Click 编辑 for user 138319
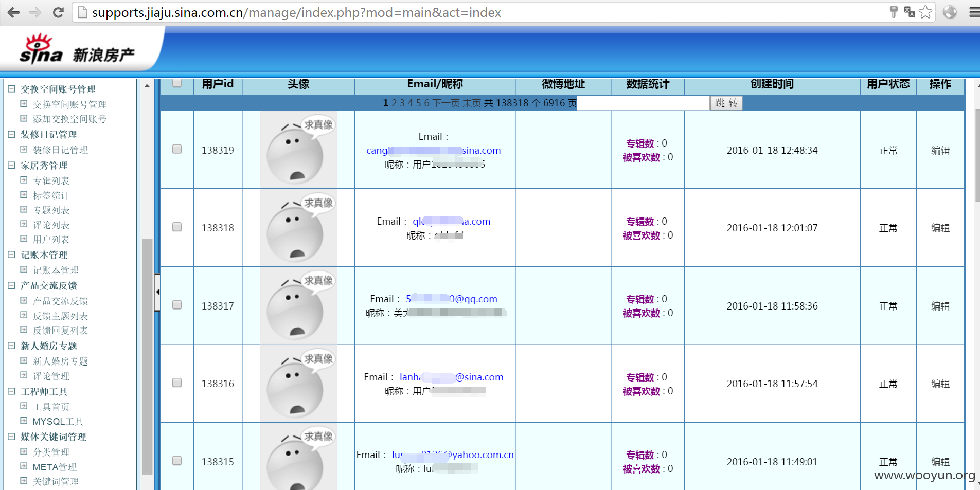This screenshot has height=490, width=980. click(x=940, y=150)
